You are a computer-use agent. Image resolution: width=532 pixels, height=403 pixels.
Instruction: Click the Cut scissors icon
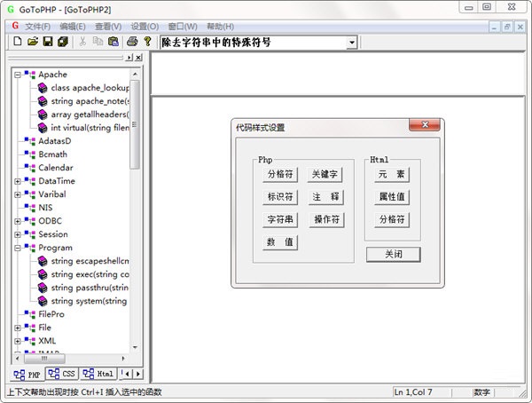[x=82, y=42]
